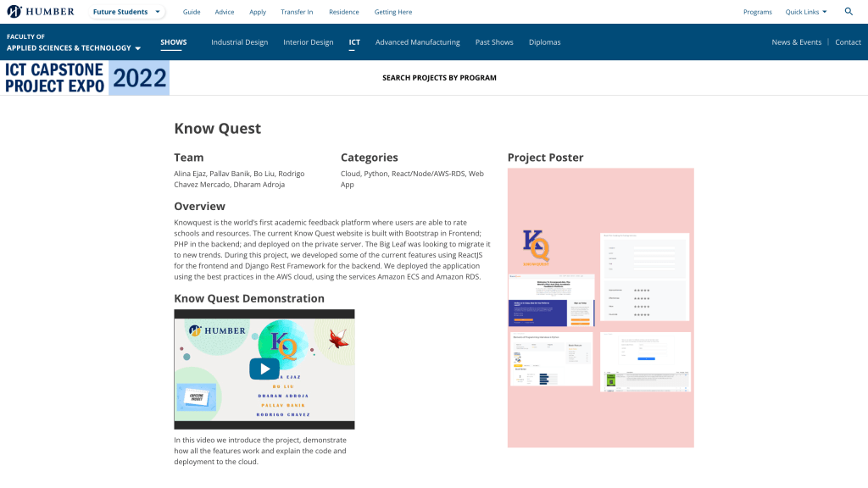Click Search Projects by Program
This screenshot has width=868, height=488.
coord(439,78)
